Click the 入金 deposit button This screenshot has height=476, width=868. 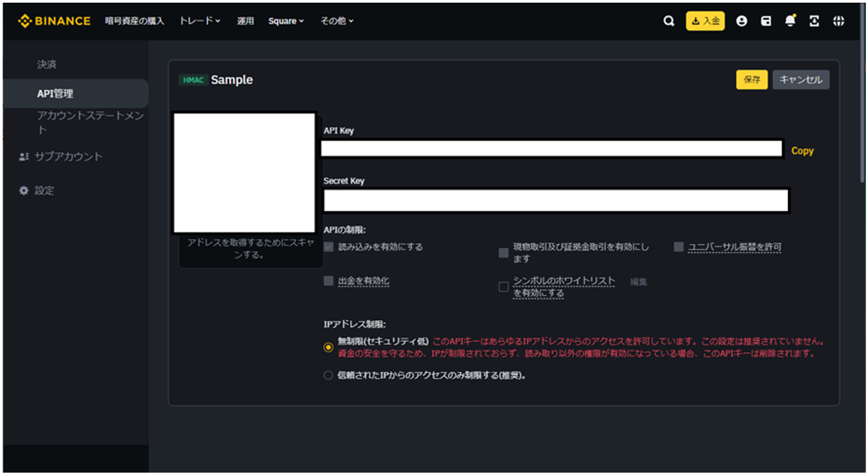705,21
